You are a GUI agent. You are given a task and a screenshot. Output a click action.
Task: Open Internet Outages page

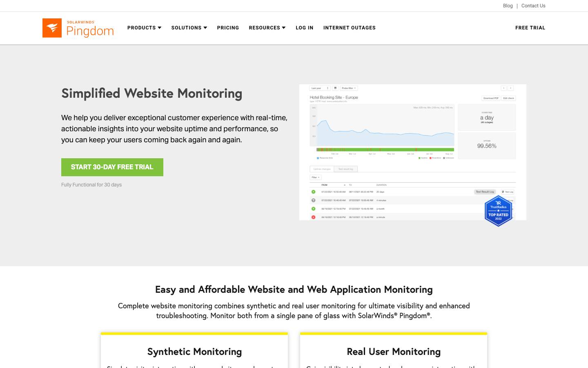click(x=350, y=28)
